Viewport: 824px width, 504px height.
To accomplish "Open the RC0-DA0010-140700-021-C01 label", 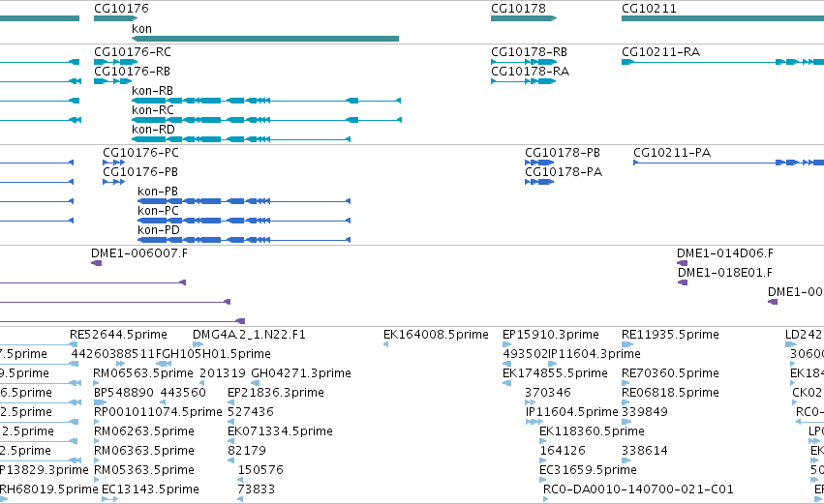I will (x=638, y=489).
